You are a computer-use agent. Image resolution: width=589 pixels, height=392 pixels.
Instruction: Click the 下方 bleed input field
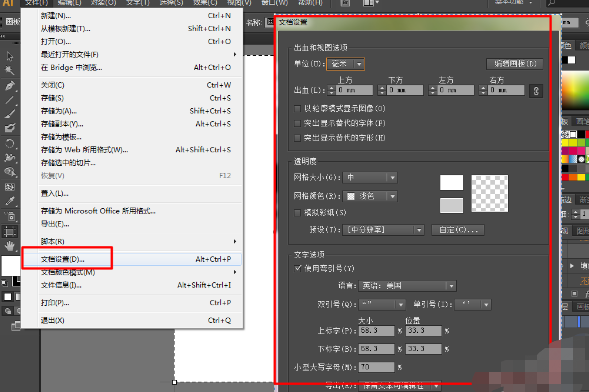pyautogui.click(x=405, y=90)
